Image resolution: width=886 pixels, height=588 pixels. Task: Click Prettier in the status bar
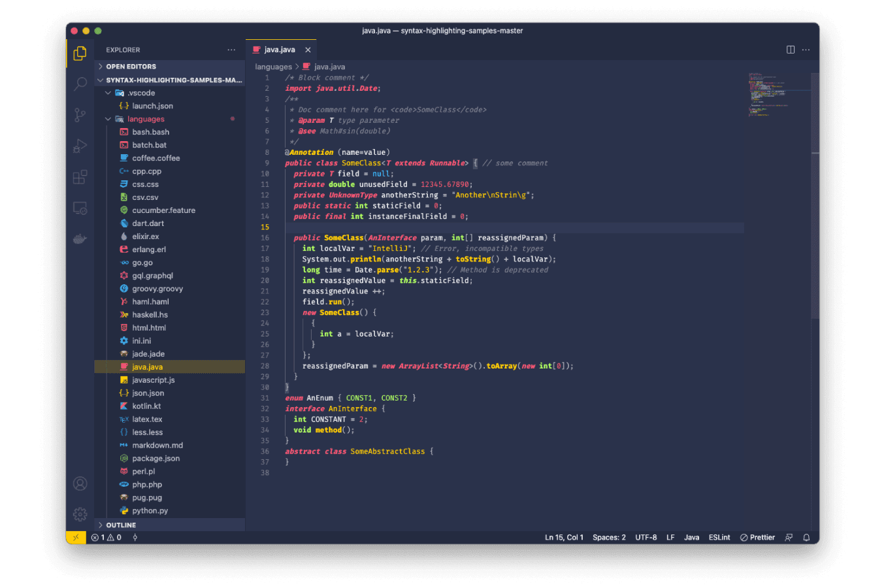pyautogui.click(x=757, y=537)
